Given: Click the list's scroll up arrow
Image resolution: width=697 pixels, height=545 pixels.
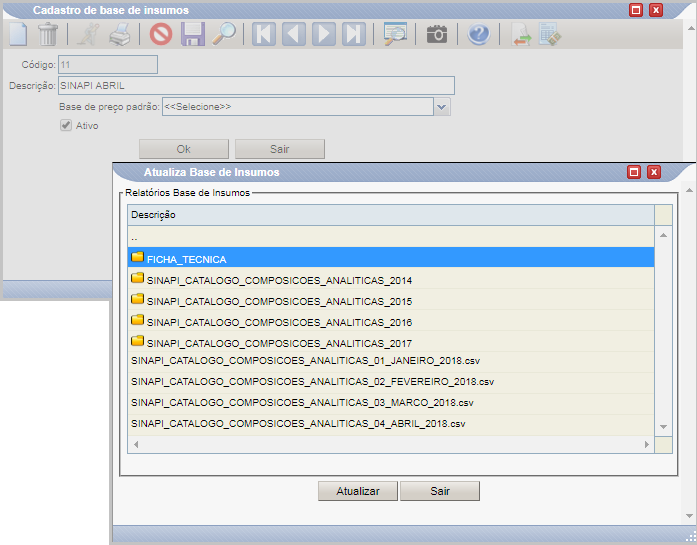Looking at the screenshot, I should (663, 235).
